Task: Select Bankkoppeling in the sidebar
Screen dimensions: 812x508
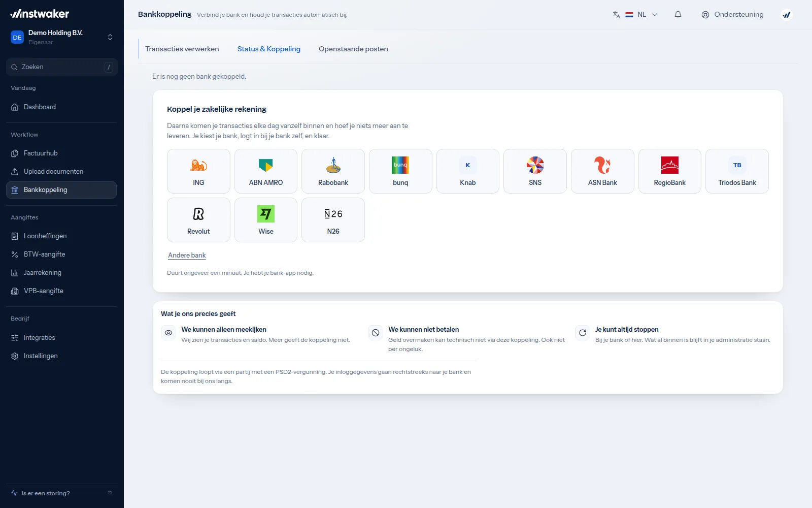Action: 61,189
